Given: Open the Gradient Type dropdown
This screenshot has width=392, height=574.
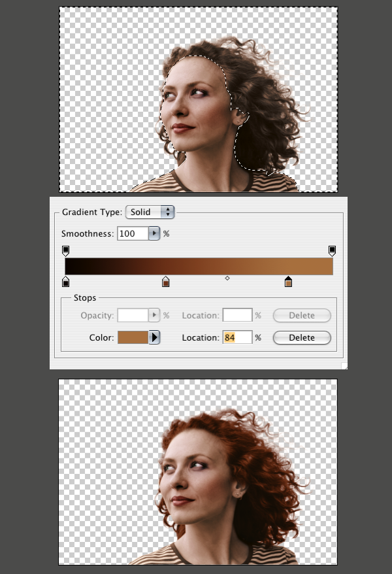Looking at the screenshot, I should (150, 212).
